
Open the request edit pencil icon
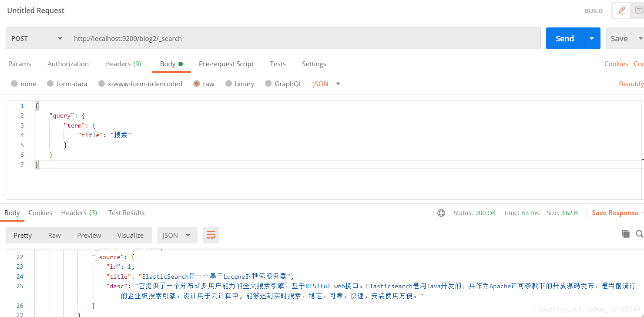[x=621, y=10]
